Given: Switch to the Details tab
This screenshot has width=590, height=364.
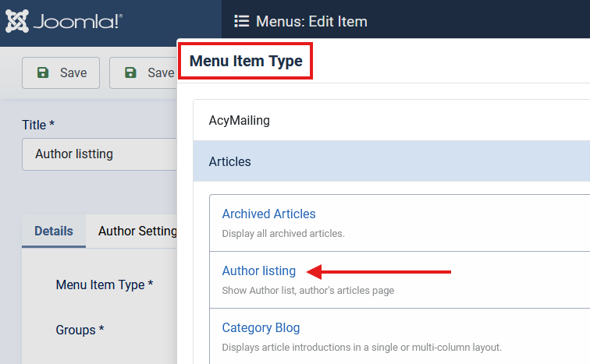Looking at the screenshot, I should click(x=54, y=231).
